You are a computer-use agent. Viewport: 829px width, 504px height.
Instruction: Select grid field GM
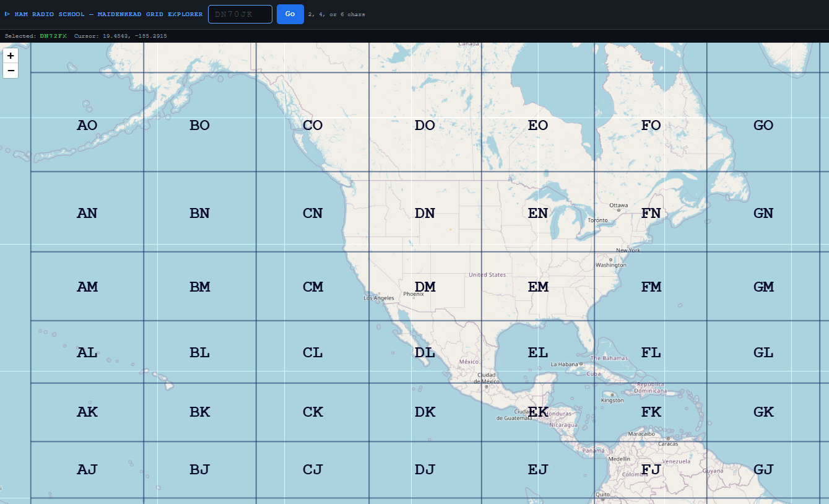[763, 286]
